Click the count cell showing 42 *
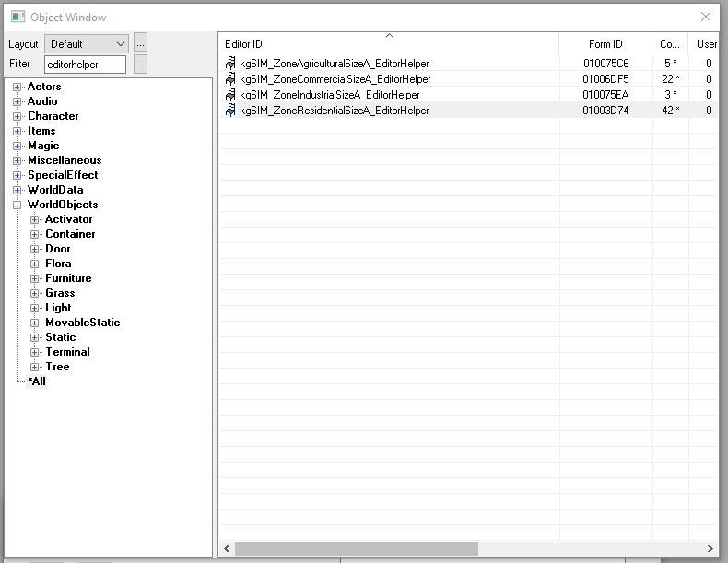The width and height of the screenshot is (728, 563). pyautogui.click(x=671, y=111)
